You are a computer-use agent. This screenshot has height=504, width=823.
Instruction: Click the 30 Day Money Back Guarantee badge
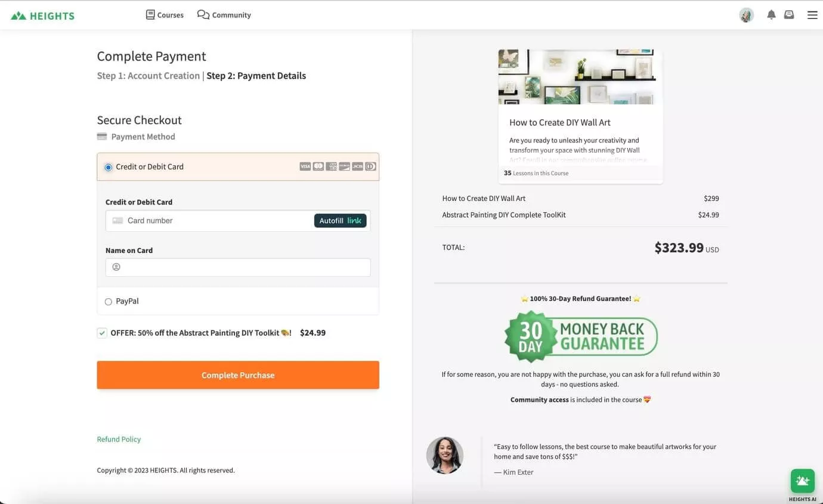[581, 337]
